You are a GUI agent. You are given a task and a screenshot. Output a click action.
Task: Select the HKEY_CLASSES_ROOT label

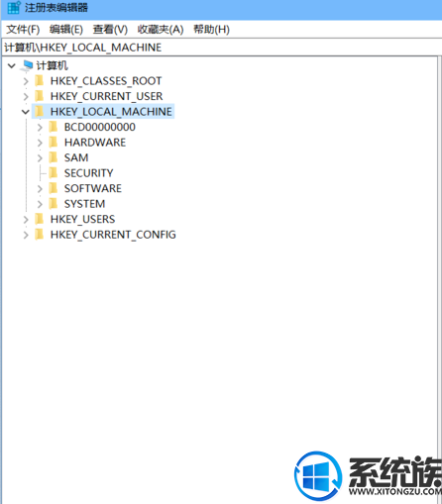click(106, 81)
